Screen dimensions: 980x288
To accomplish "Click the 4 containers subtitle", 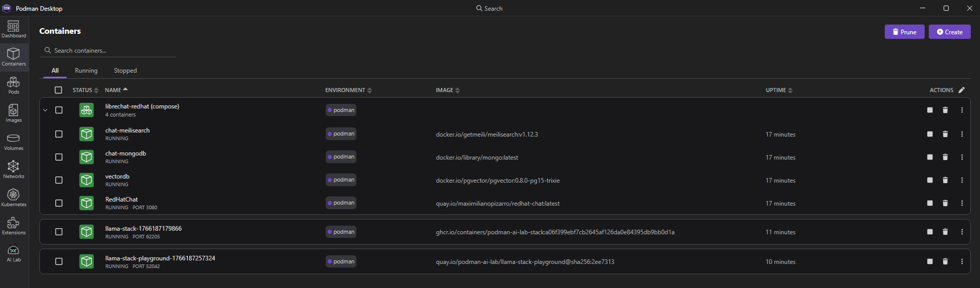I will click(120, 115).
